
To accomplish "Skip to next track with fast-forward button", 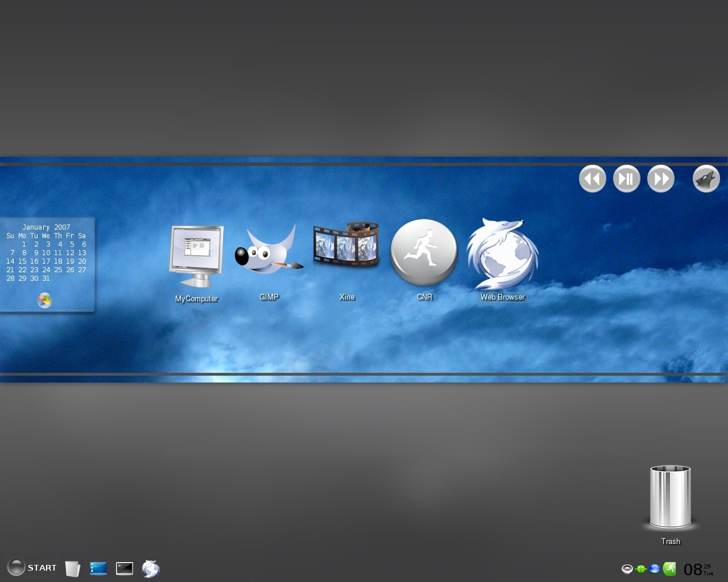I will coord(661,179).
